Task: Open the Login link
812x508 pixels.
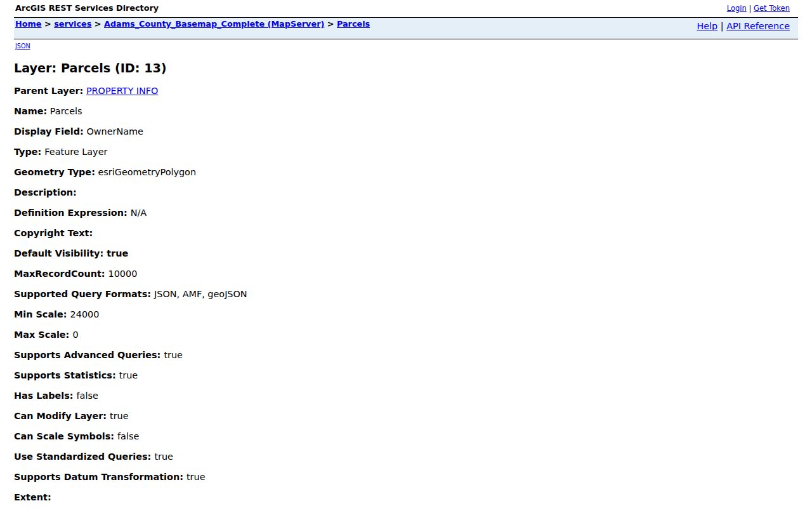Action: click(737, 8)
